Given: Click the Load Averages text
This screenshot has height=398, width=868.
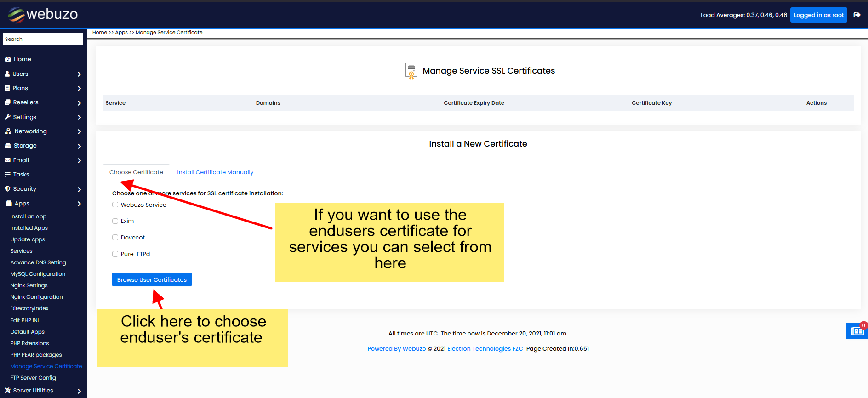Looking at the screenshot, I should click(x=743, y=15).
